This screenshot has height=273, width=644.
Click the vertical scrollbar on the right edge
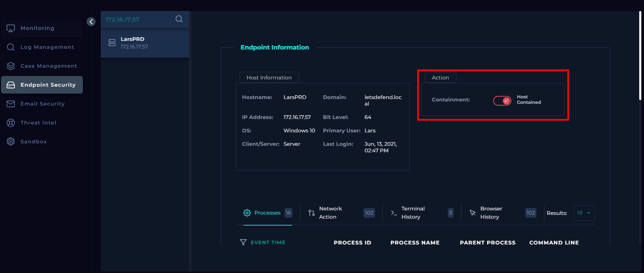(x=640, y=55)
